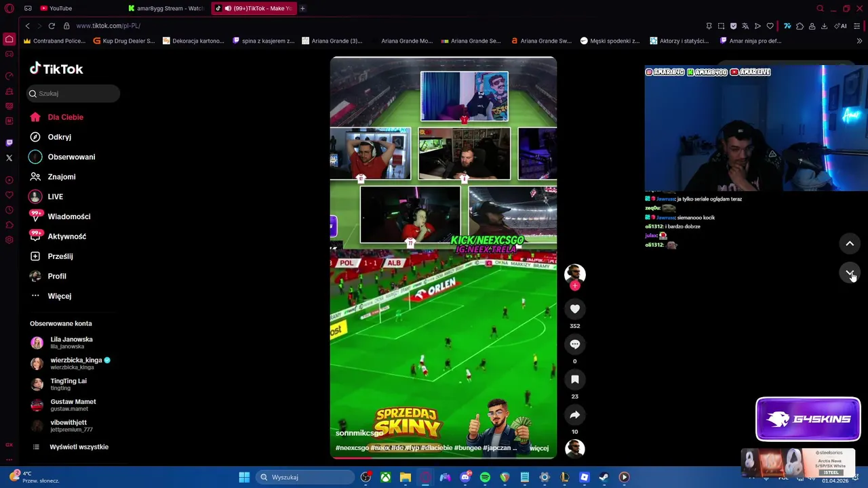The image size is (868, 488).
Task: Click the address bar URL
Action: point(108,26)
